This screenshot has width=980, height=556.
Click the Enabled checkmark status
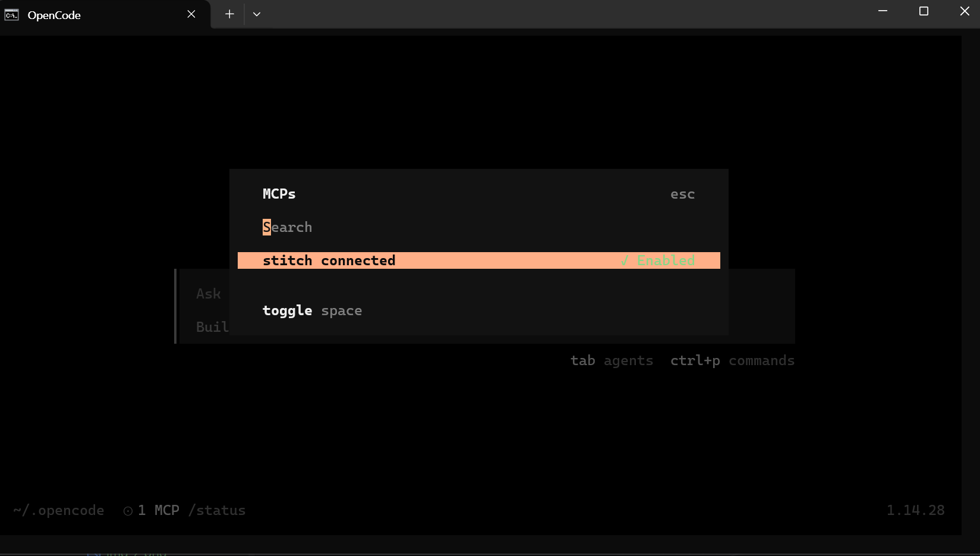pos(657,260)
